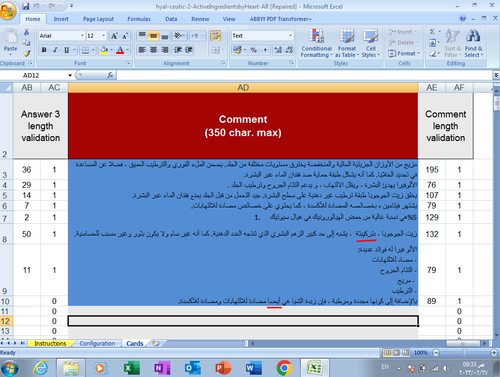
Task: Align cell text to the left
Action: [x=142, y=50]
